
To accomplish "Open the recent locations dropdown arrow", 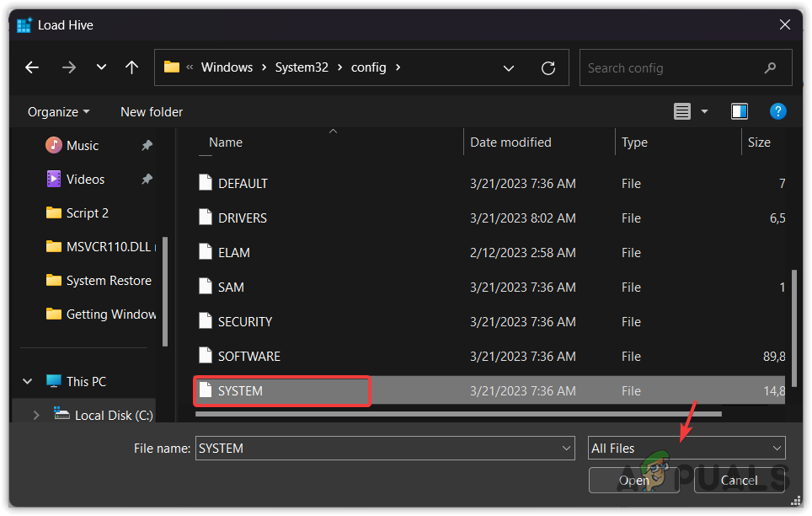I will (101, 67).
